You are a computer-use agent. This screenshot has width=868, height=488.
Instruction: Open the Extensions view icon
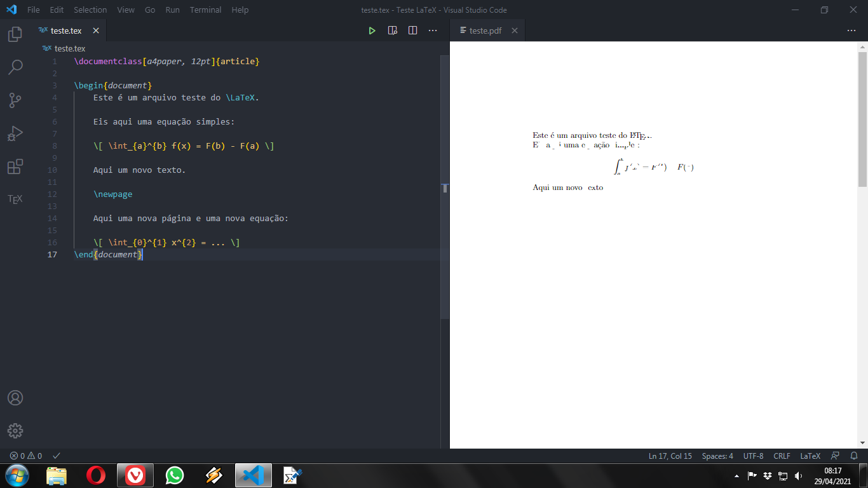pyautogui.click(x=15, y=166)
